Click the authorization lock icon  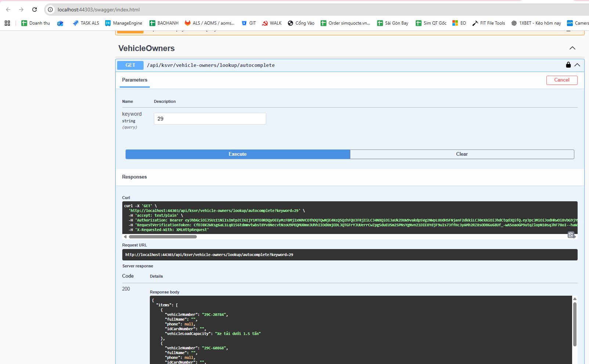coord(568,65)
